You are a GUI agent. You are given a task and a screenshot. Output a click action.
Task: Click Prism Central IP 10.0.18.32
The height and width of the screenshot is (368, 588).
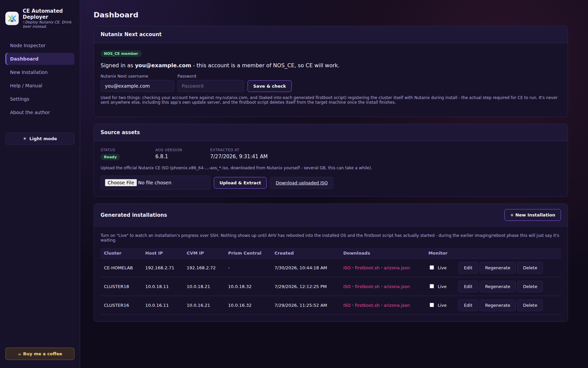[240, 286]
